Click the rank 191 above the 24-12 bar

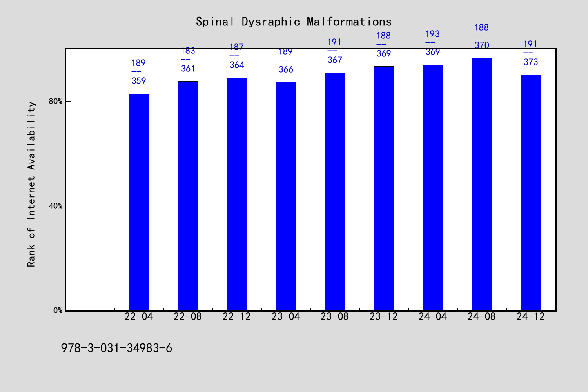530,44
